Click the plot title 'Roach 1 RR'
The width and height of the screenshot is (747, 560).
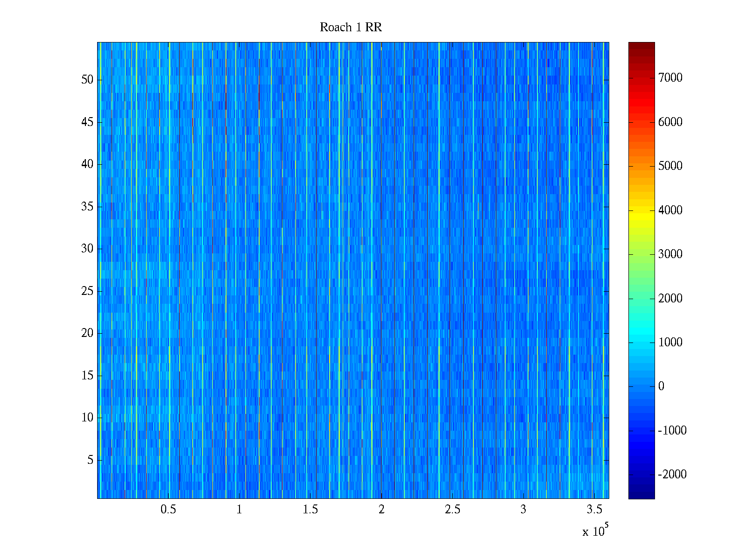(x=351, y=28)
